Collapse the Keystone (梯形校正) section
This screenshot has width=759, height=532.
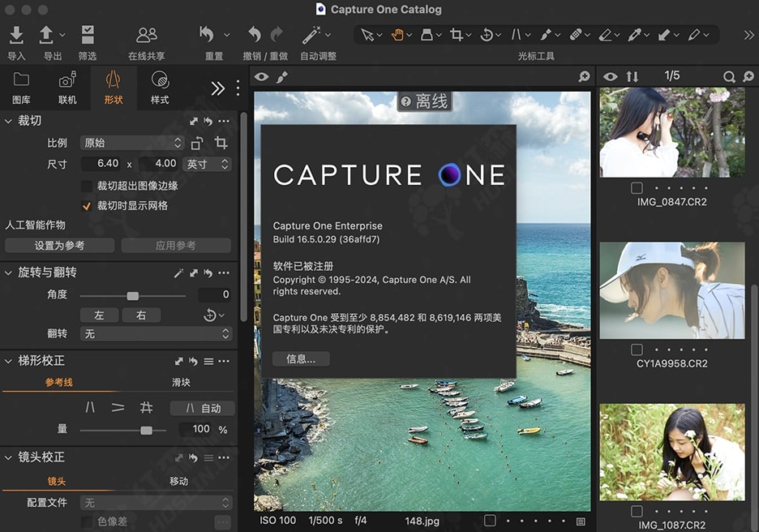click(x=9, y=360)
